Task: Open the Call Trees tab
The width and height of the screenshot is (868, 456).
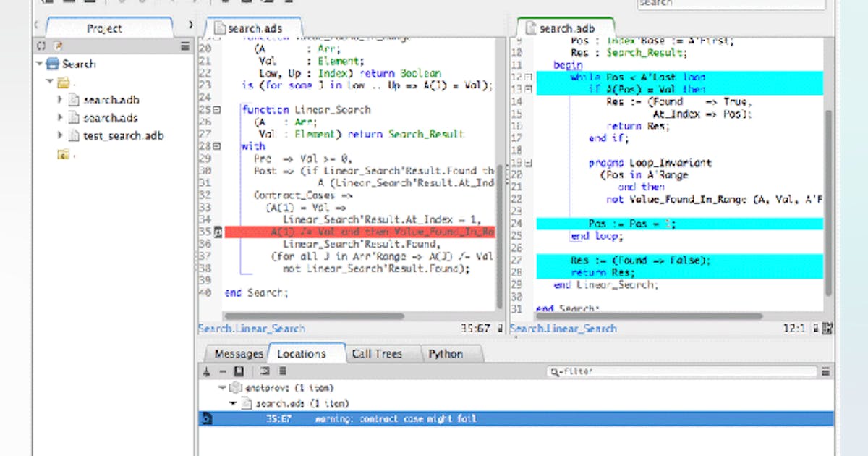Action: 378,354
